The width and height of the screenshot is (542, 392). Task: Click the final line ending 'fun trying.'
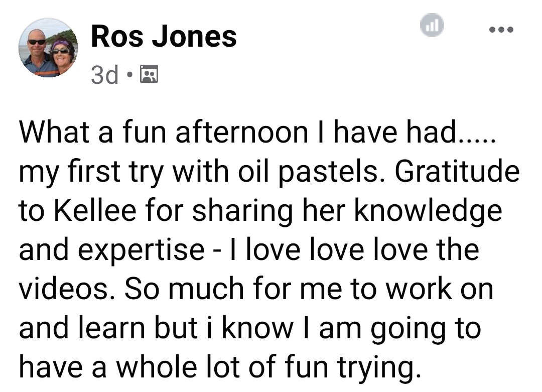pyautogui.click(x=220, y=367)
